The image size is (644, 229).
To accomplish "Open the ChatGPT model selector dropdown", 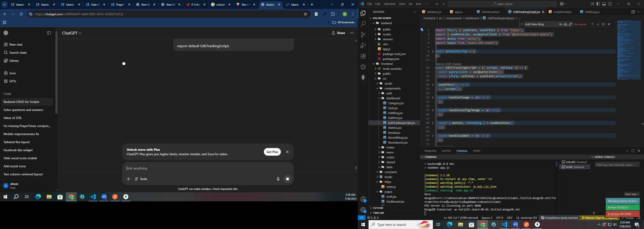I will [72, 33].
